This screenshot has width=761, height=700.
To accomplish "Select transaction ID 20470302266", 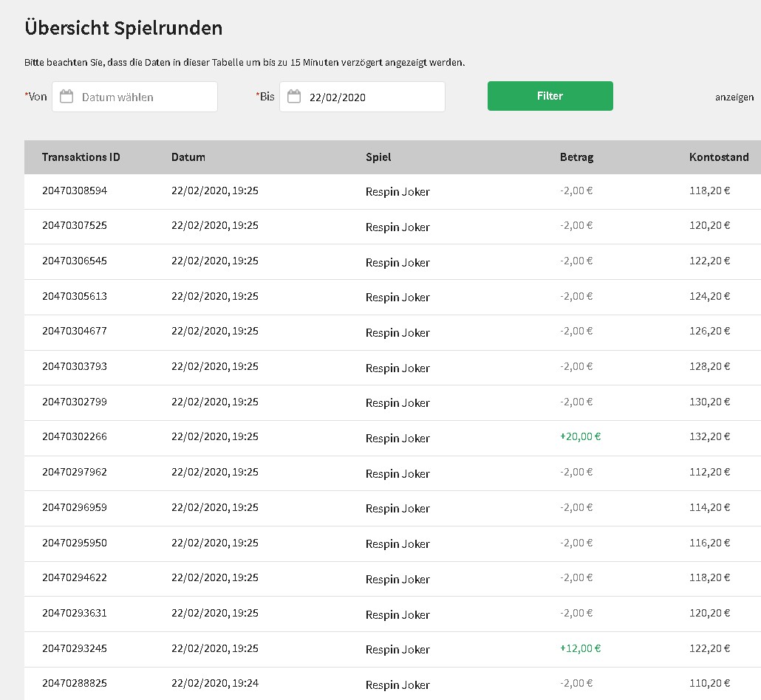I will (75, 436).
